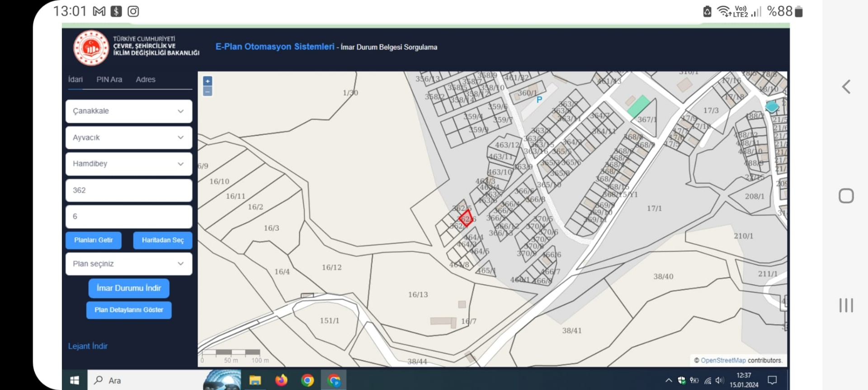Screen dimensions: 868x390
Task: Focus the parcel number field containing 6
Action: point(129,216)
